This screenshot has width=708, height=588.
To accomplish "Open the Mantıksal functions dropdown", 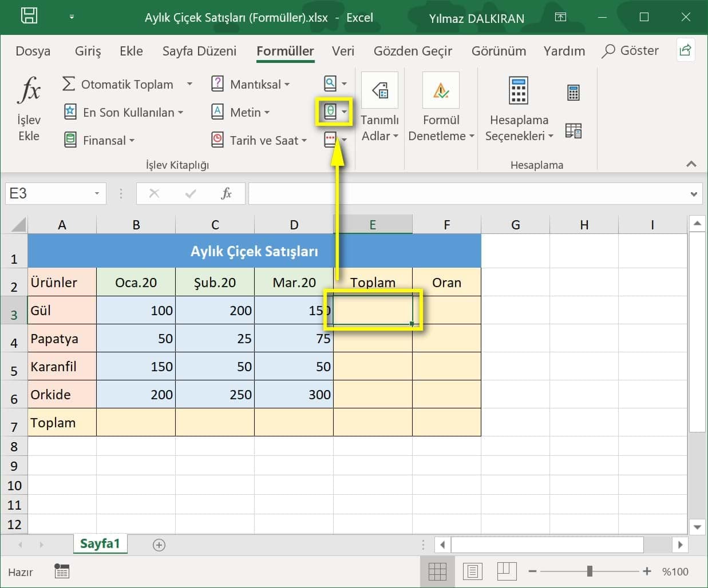I will click(x=251, y=84).
